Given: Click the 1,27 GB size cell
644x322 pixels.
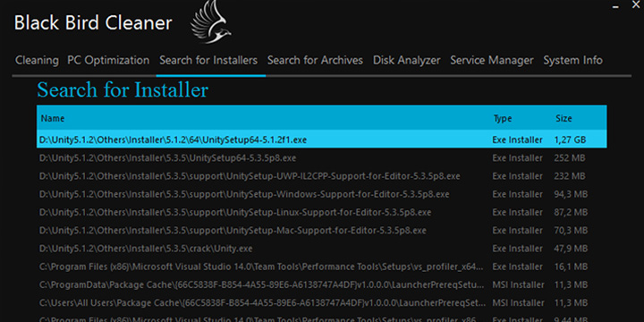Looking at the screenshot, I should click(x=570, y=140).
